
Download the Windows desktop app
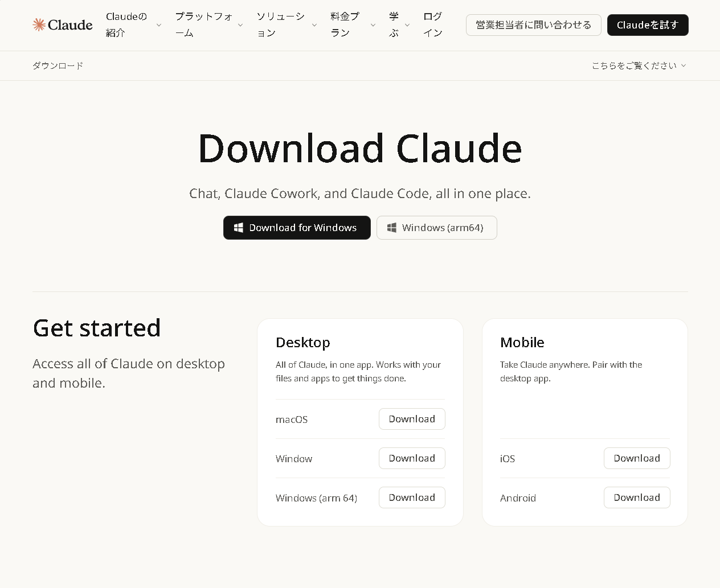tap(412, 458)
